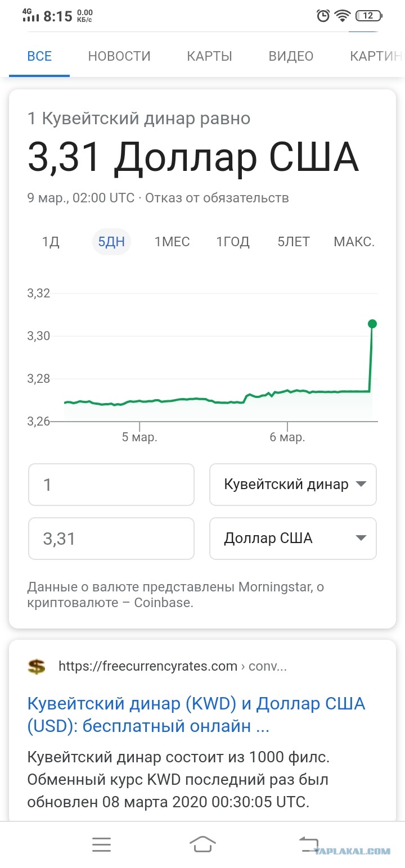This screenshot has width=405, height=868.
Task: Select the 5ЛЕТ chart range
Action: [x=294, y=242]
